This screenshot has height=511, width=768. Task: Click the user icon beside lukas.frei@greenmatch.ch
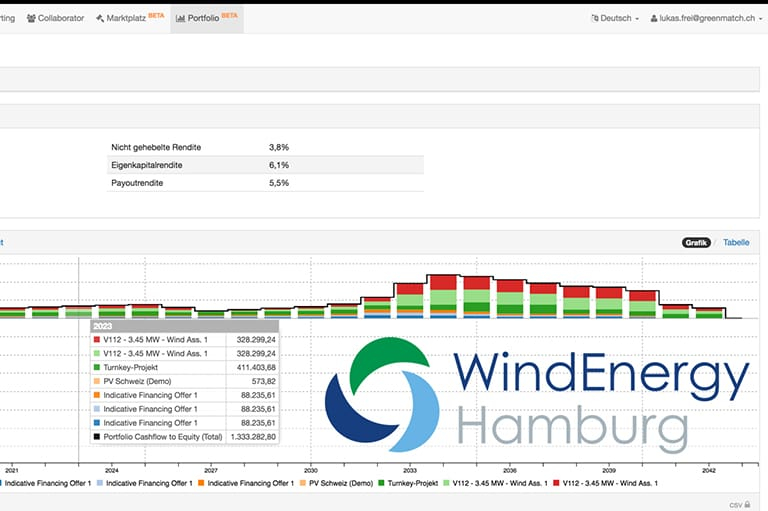tap(655, 18)
